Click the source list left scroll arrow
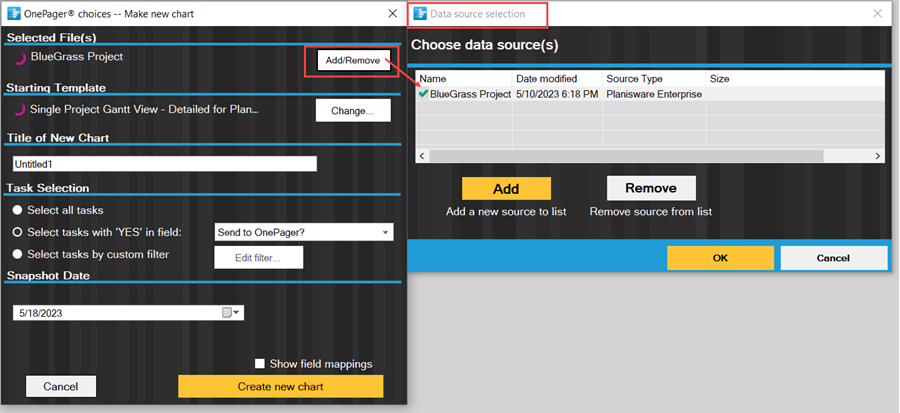 tap(422, 156)
